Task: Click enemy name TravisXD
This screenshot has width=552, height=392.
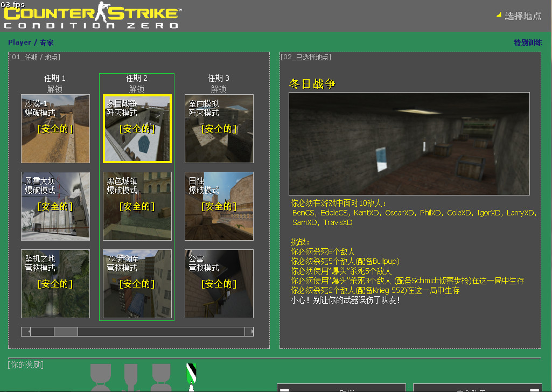Action: 338,222
